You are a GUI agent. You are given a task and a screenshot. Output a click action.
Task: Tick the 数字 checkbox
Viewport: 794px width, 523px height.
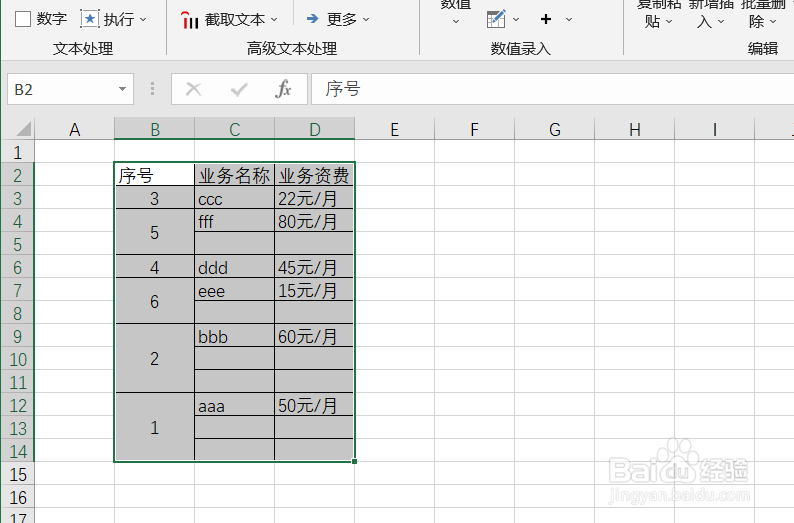[23, 19]
